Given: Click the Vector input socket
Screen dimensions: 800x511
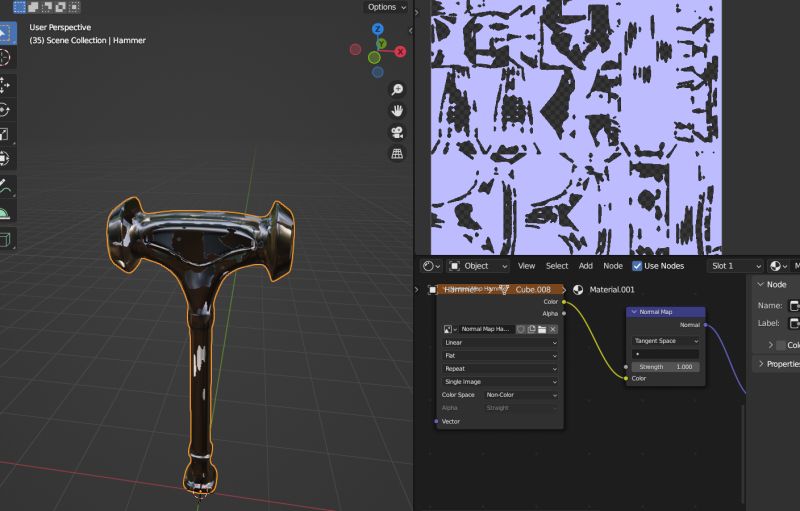Looking at the screenshot, I should coord(436,421).
